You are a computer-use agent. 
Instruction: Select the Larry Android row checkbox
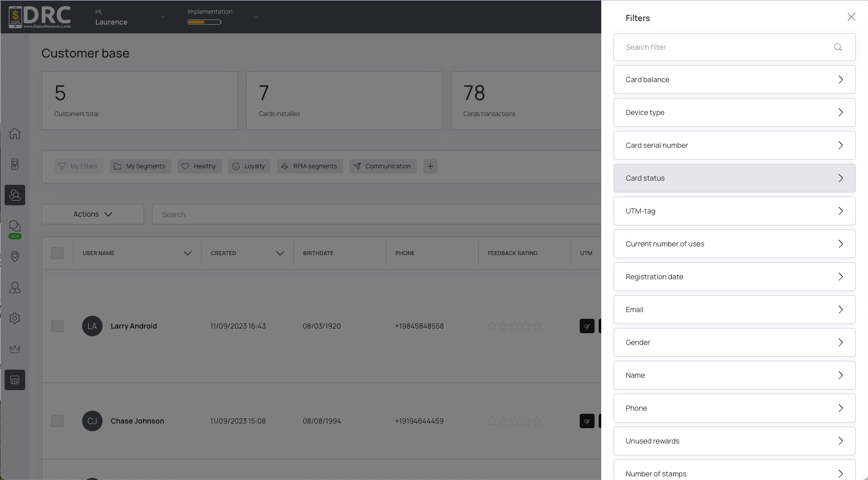point(57,326)
